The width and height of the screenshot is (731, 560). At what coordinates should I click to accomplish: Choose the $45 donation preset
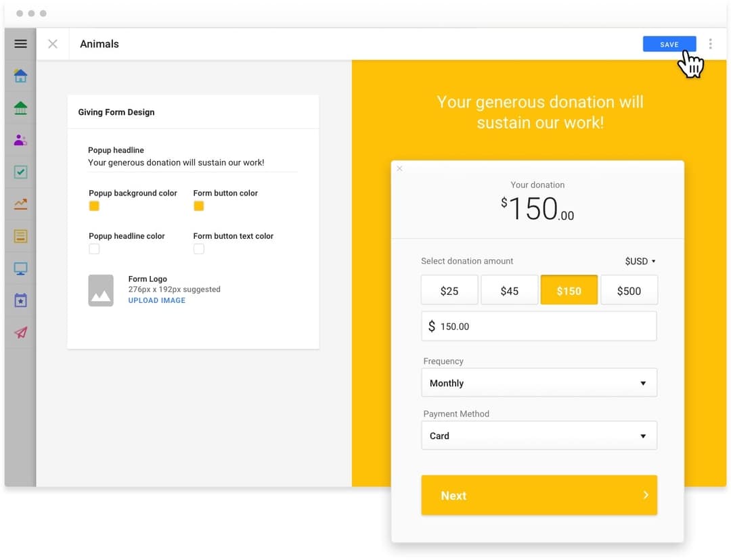(509, 290)
